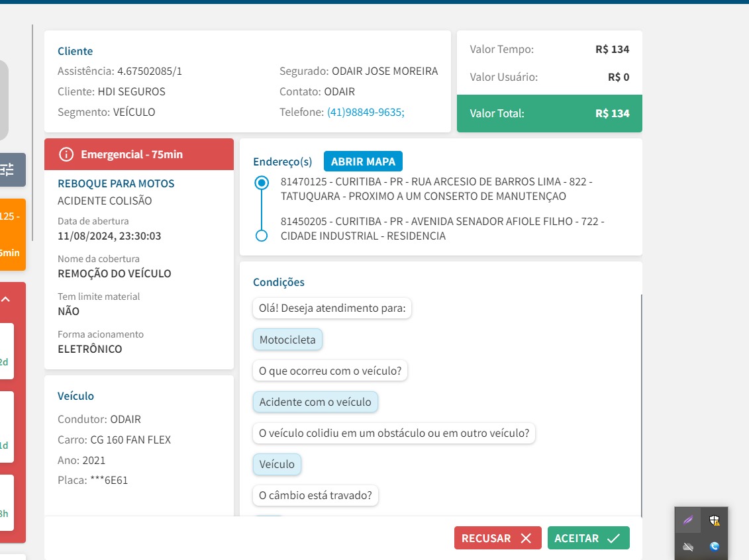Viewport: 749px width, 560px height.
Task: Click the filter sliders icon in left sidebar
Action: (7, 169)
